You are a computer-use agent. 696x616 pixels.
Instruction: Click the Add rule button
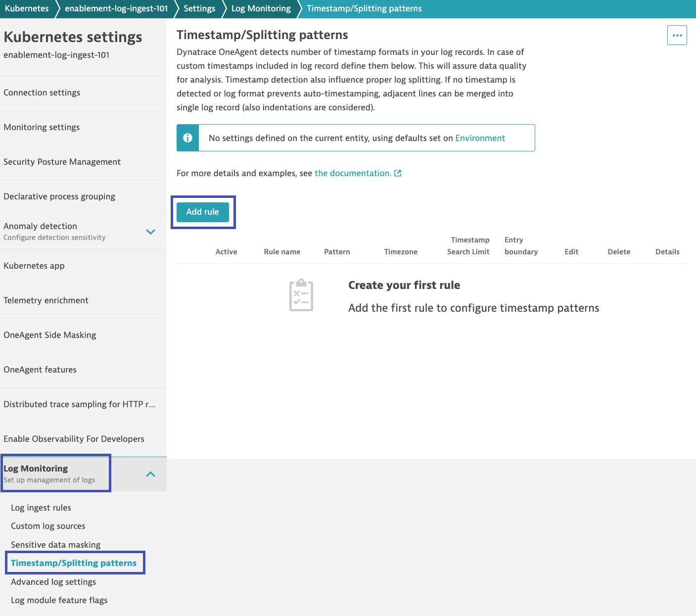(203, 212)
